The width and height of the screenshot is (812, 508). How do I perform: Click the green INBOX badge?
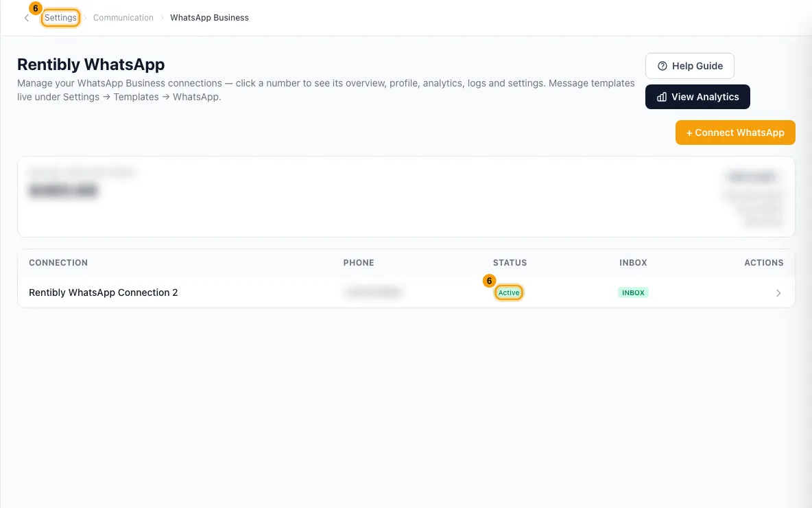click(633, 292)
